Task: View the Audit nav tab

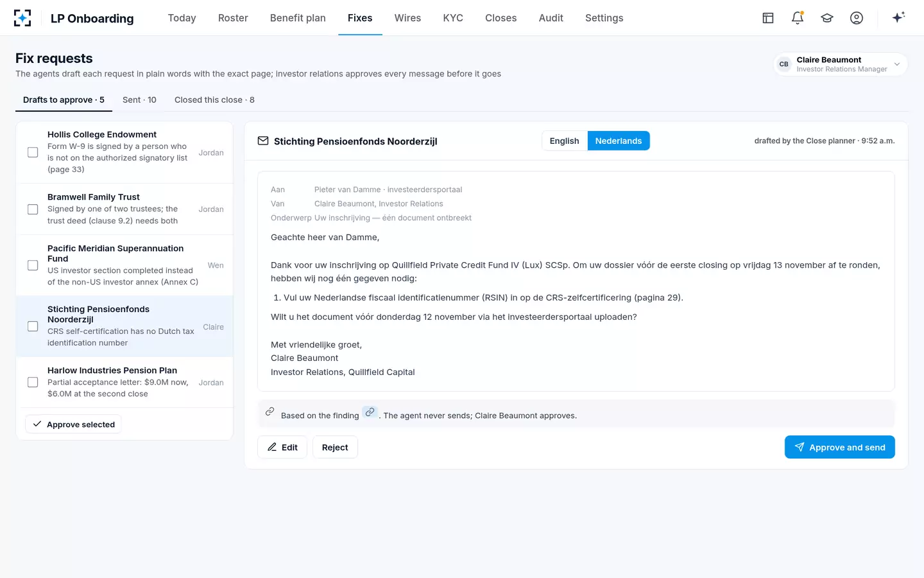Action: pyautogui.click(x=551, y=18)
